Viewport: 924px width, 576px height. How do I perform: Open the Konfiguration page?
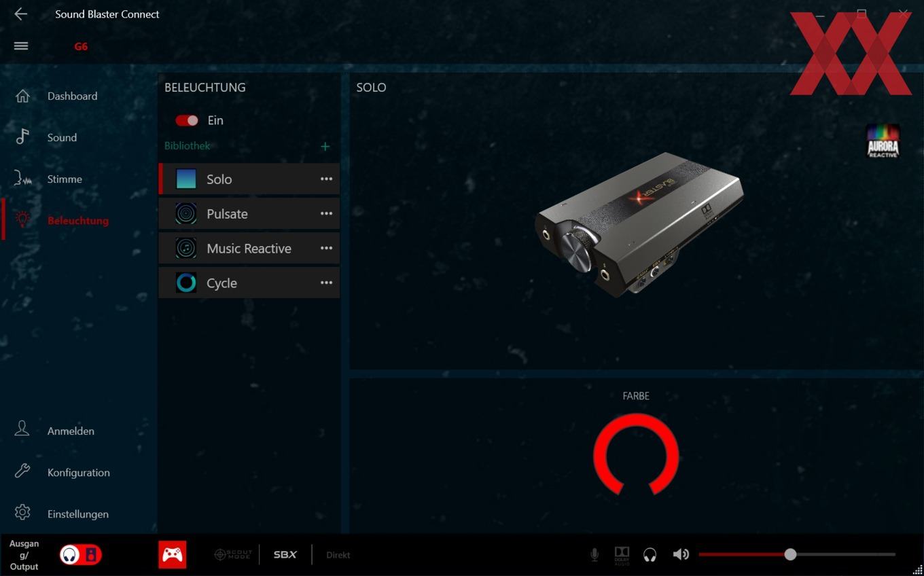pyautogui.click(x=78, y=472)
